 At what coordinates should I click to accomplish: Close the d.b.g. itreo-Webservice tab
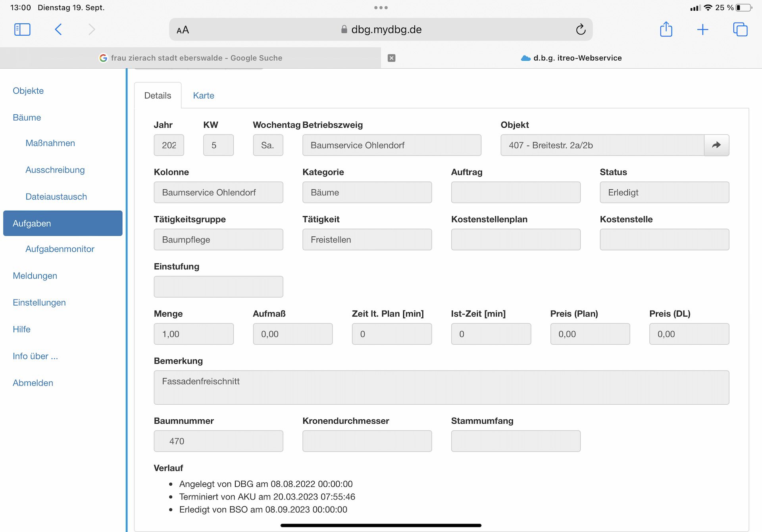pyautogui.click(x=391, y=58)
